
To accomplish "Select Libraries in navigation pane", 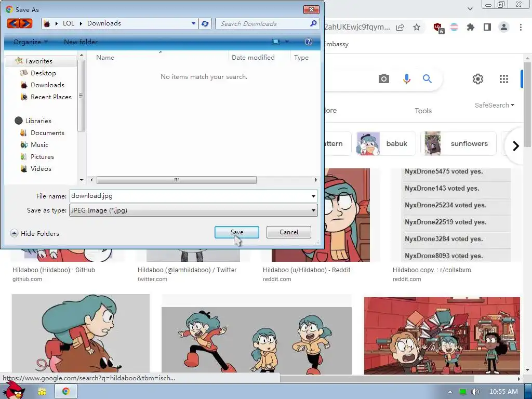I will point(38,121).
